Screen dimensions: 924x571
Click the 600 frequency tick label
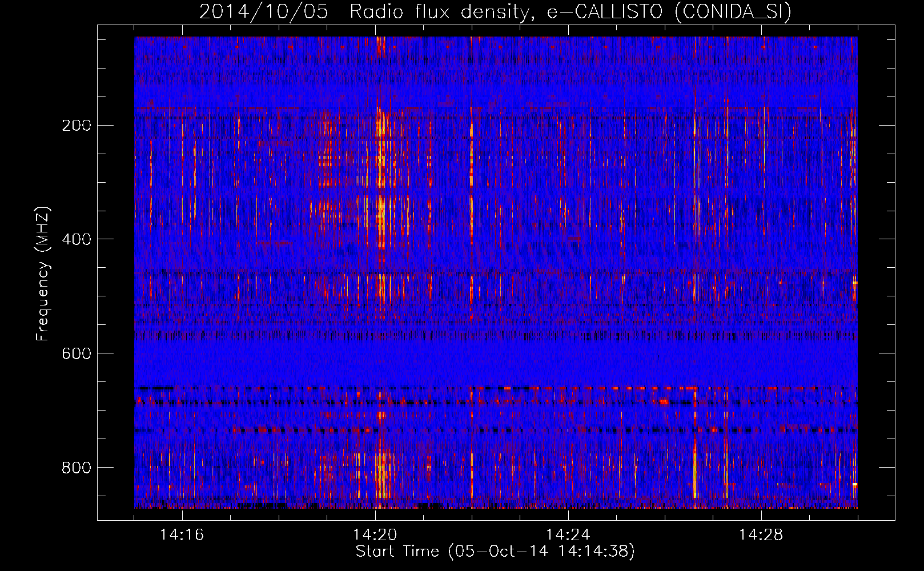click(x=76, y=353)
